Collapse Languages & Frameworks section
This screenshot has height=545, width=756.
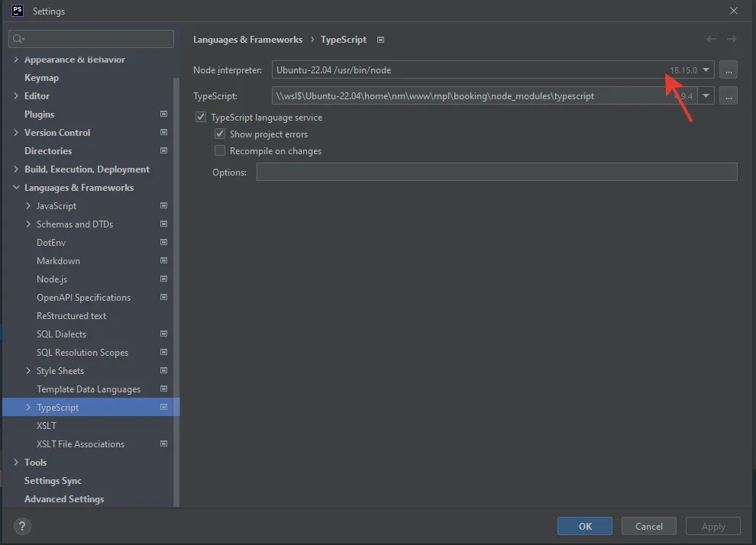16,188
